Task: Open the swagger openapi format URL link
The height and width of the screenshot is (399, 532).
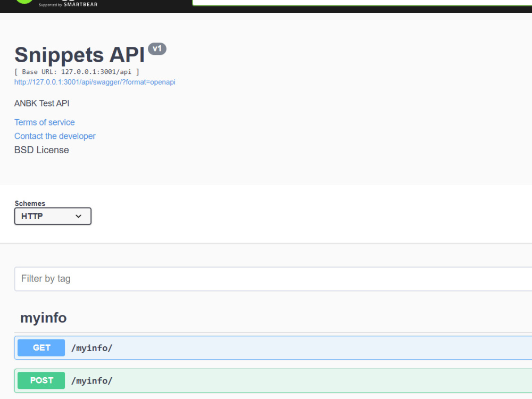Action: 95,82
